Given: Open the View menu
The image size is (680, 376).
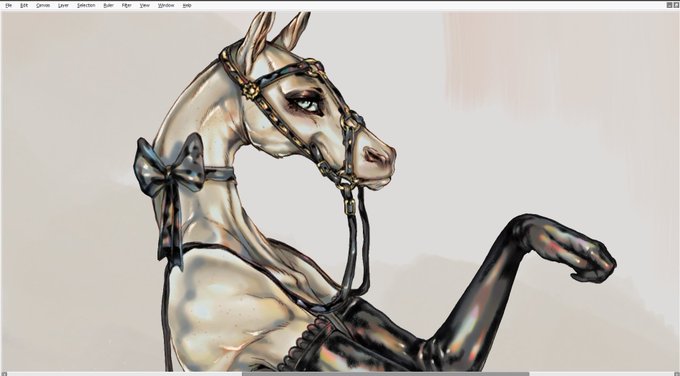Looking at the screenshot, I should coord(145,5).
